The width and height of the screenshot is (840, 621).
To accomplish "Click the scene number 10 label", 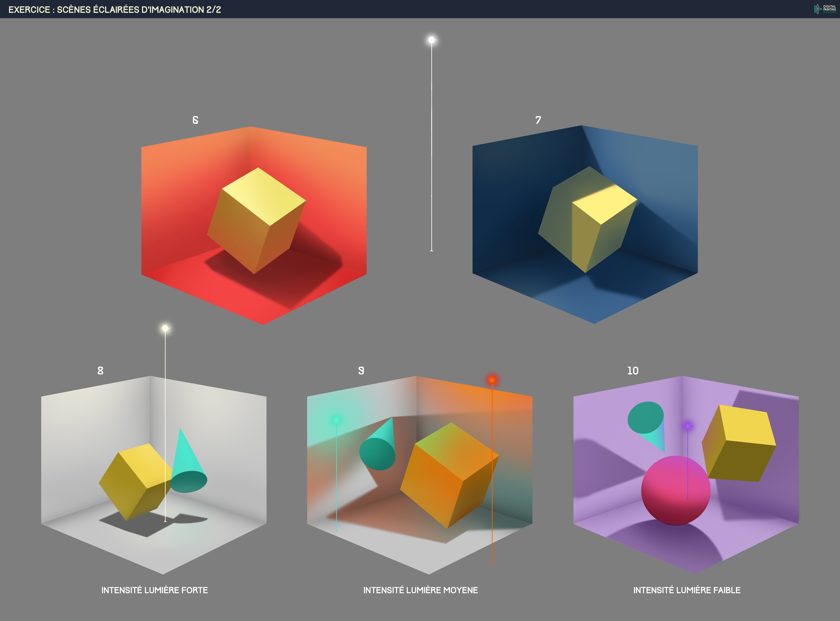I will 633,371.
